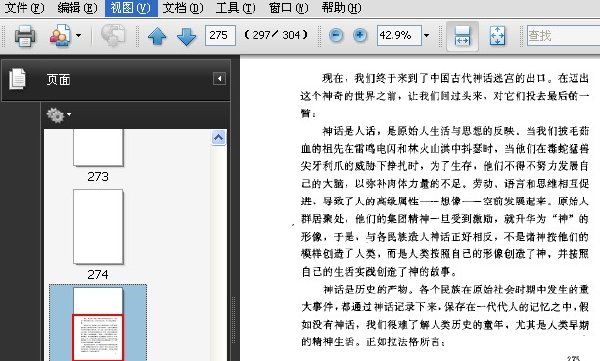Click the zoom percentage field 42.9%
The height and width of the screenshot is (361, 600).
(399, 36)
